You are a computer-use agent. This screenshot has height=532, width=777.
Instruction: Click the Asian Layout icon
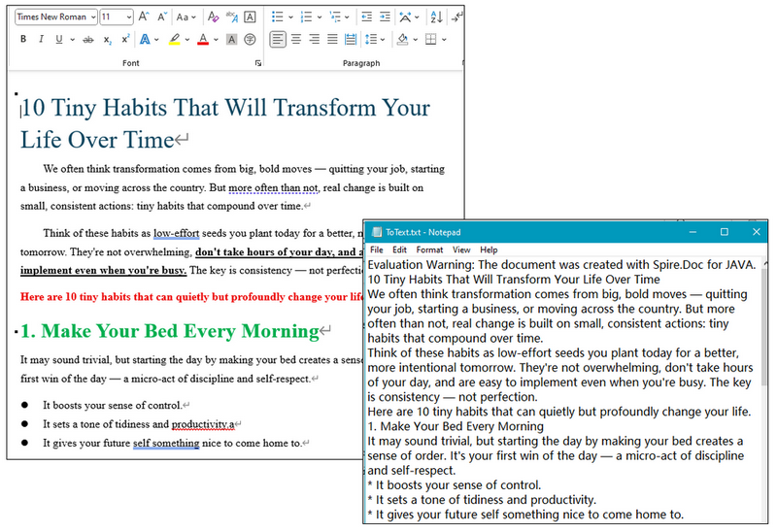click(x=405, y=17)
